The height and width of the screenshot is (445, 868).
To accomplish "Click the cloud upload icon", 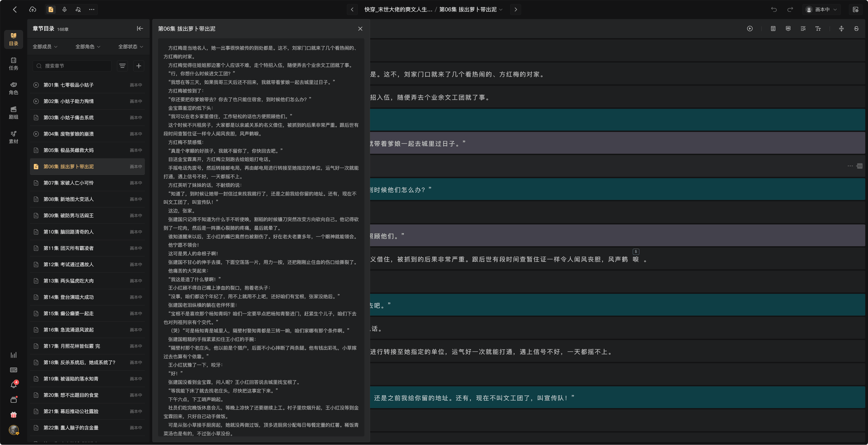I will point(33,9).
